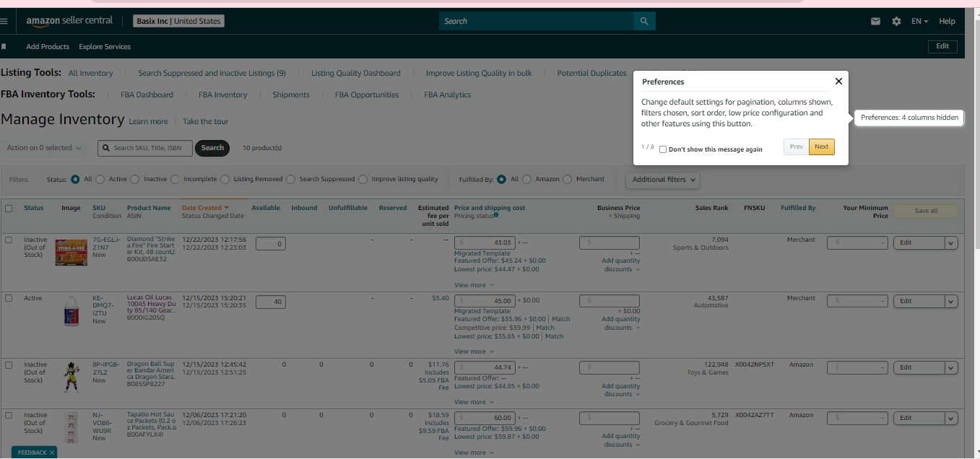Tick the select-all checkbox in table header
Viewport: 980px width, 459px height.
pos(9,208)
